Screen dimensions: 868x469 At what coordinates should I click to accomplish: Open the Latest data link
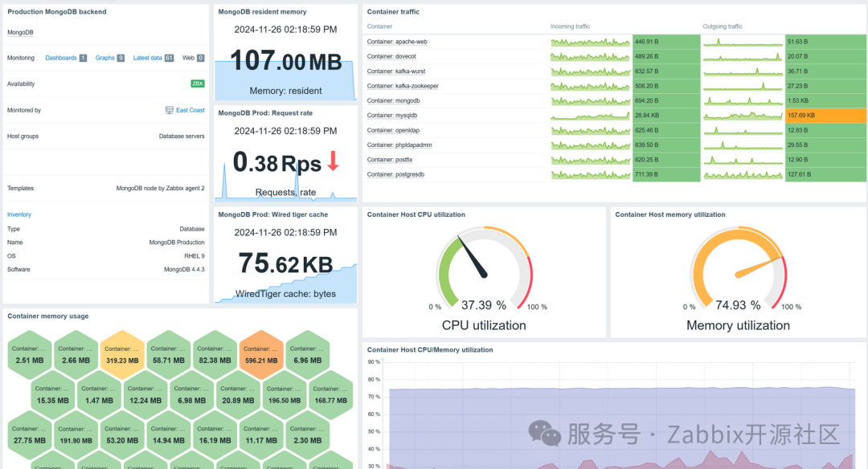point(147,58)
